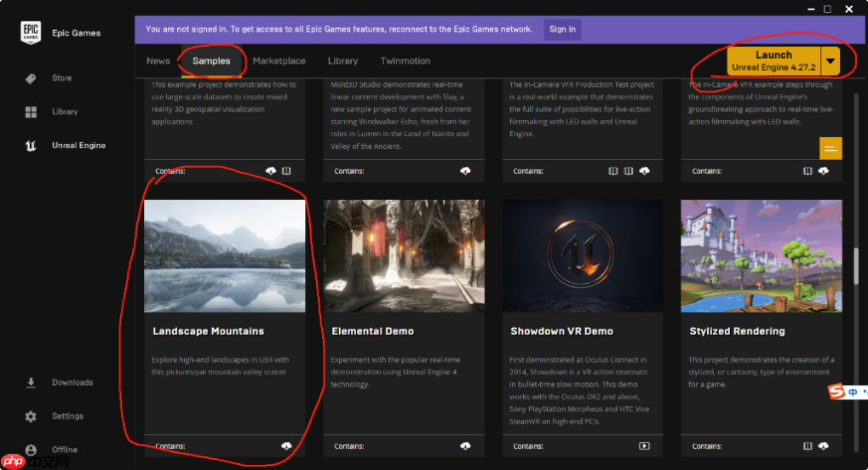Open Downloads from the sidebar
The image size is (868, 470).
pyautogui.click(x=32, y=382)
